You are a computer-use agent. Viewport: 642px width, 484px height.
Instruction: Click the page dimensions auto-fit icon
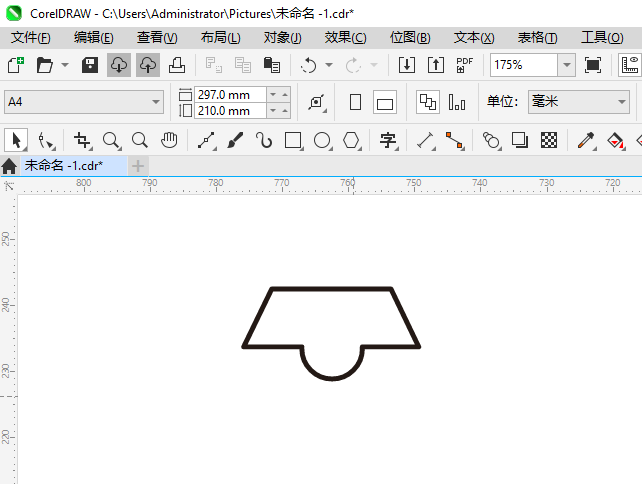317,102
